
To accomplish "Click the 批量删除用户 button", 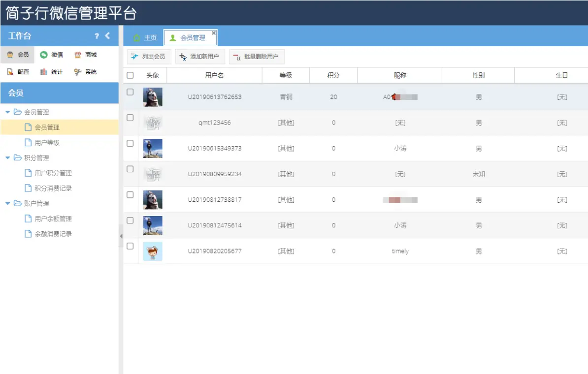I will point(257,57).
